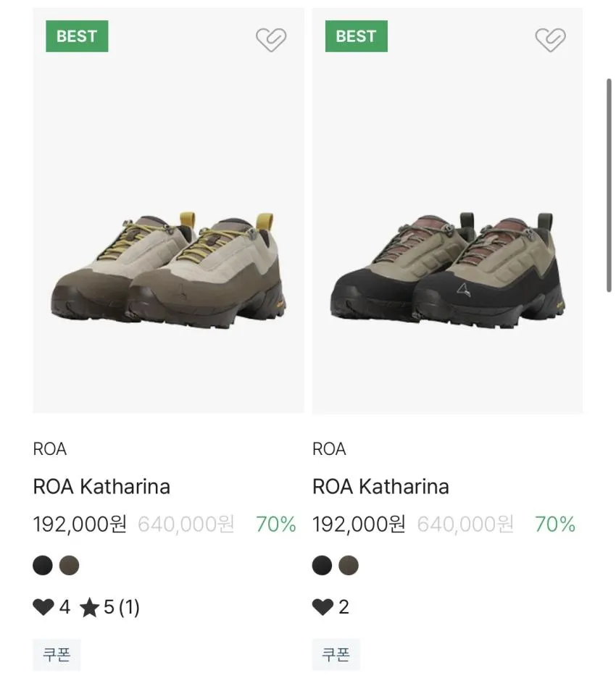Select brown color swatch on left product
The image size is (616, 686).
[x=69, y=565]
